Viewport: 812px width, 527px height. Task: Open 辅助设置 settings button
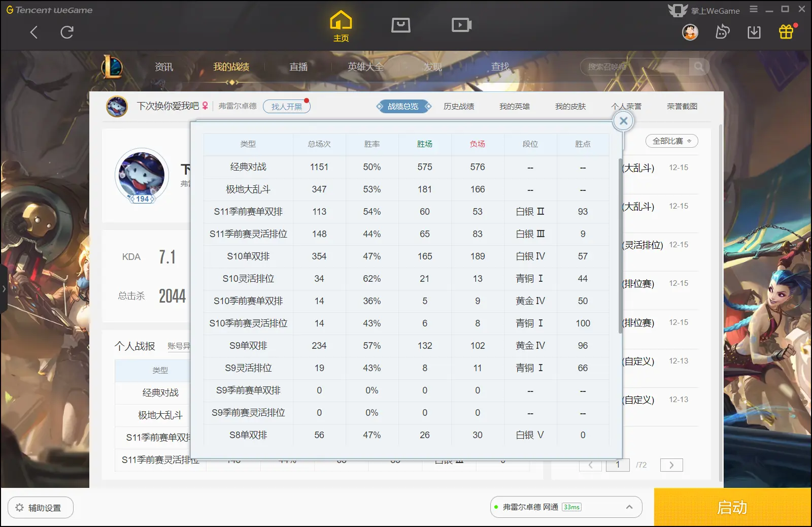pyautogui.click(x=41, y=508)
